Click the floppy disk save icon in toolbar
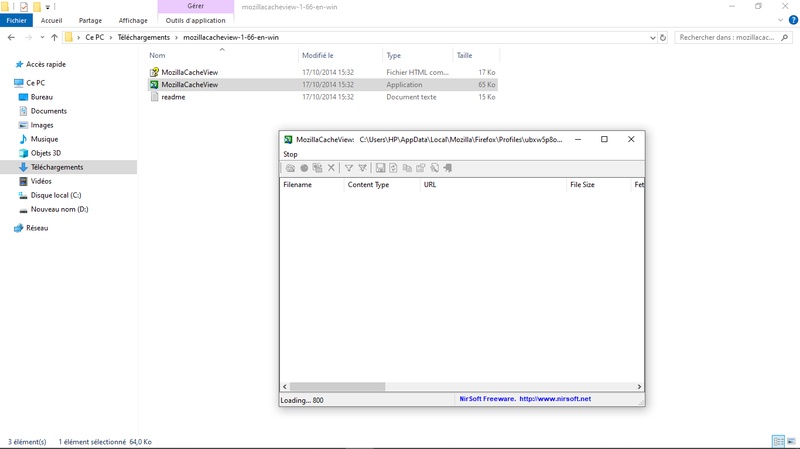800x449 pixels. click(x=380, y=168)
